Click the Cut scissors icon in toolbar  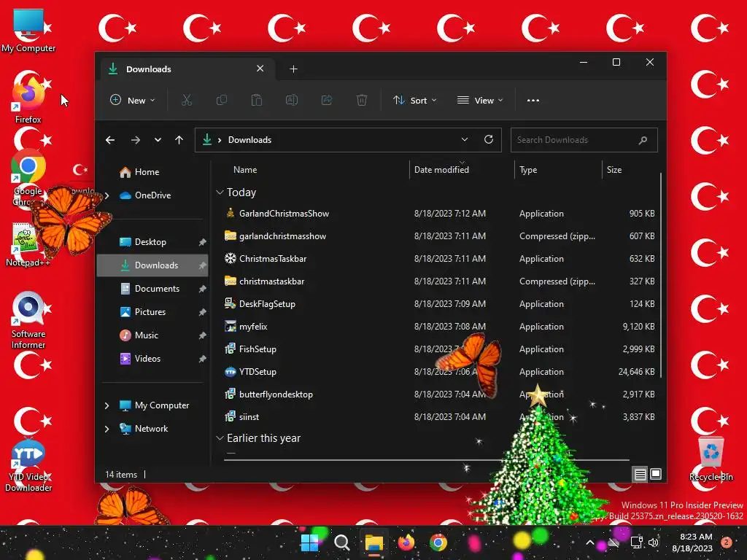pos(186,100)
